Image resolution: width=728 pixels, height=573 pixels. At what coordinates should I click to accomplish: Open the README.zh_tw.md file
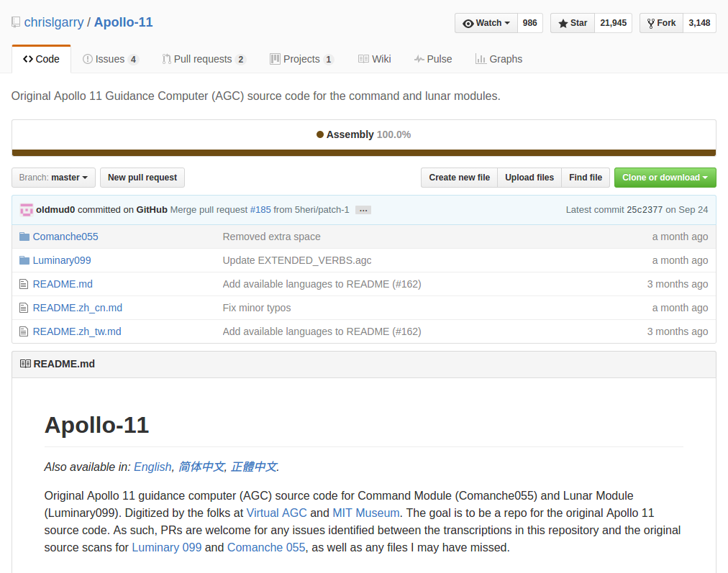77,331
